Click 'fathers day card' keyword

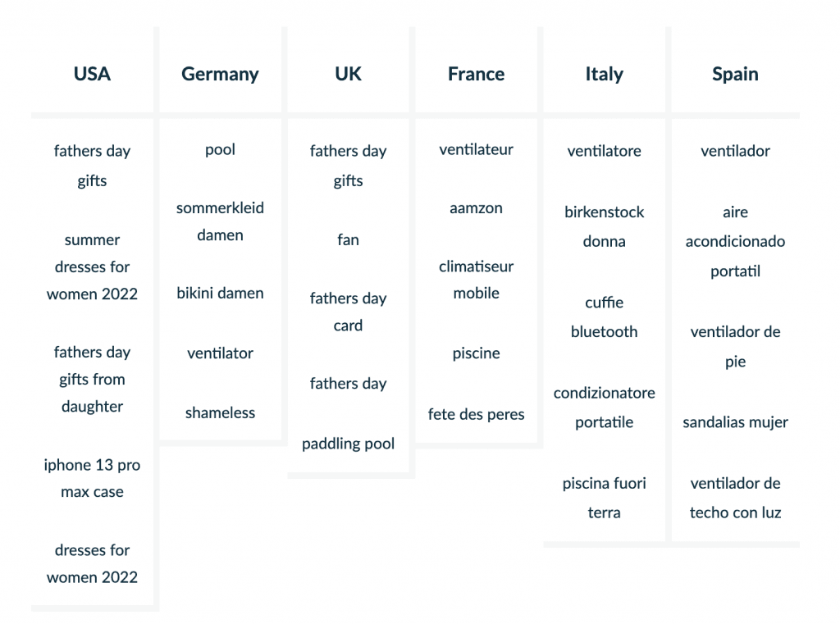[348, 312]
